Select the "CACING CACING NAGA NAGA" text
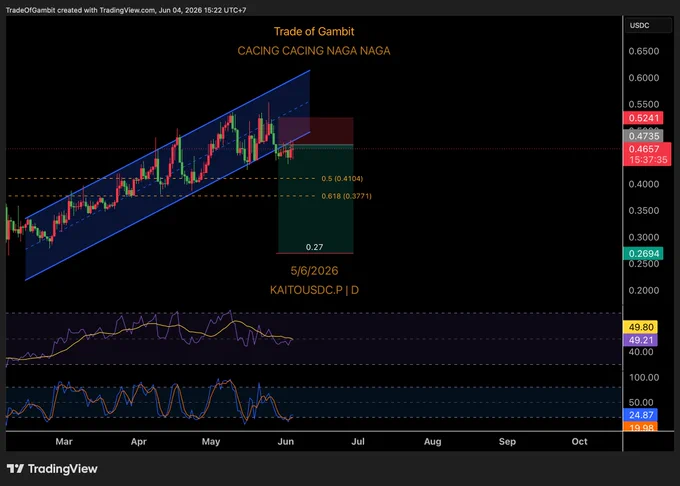Viewport: 680px width, 486px height. click(314, 51)
